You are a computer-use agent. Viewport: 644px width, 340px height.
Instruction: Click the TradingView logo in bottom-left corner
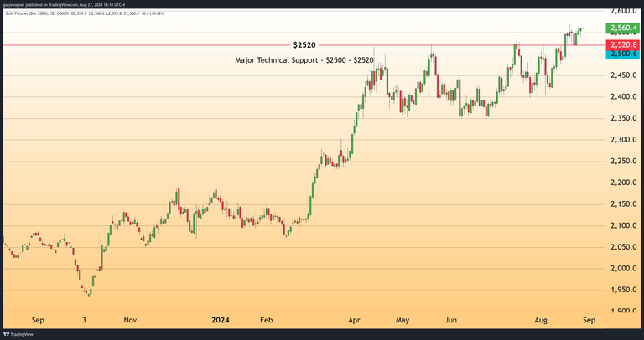[17, 332]
